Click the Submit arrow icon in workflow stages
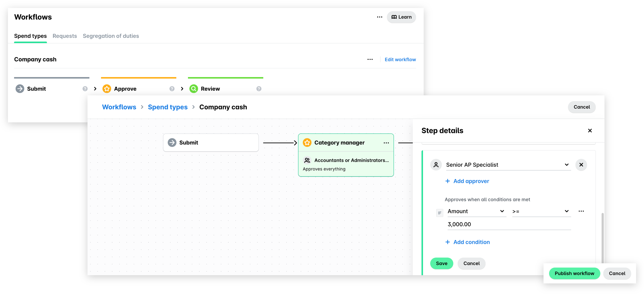This screenshot has width=644, height=294. (x=20, y=89)
